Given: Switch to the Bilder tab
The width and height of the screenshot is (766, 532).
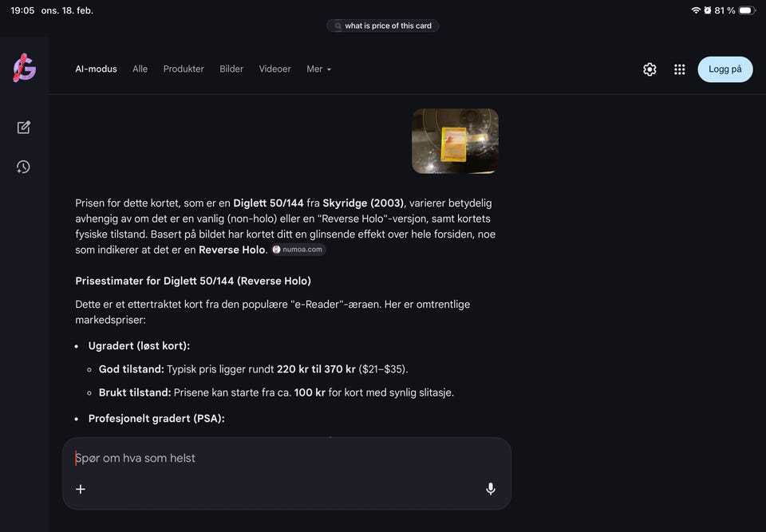Looking at the screenshot, I should 231,69.
